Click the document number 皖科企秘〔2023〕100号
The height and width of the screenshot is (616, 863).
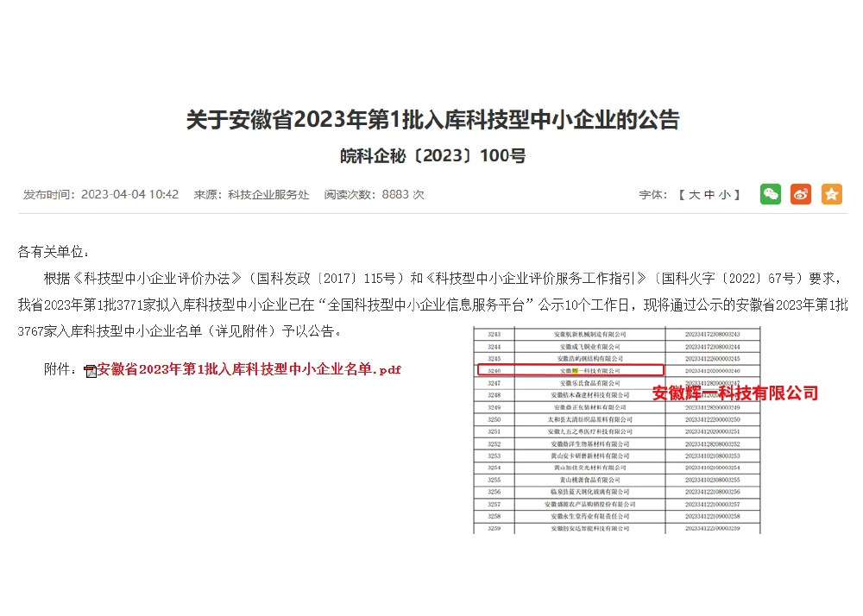point(432,156)
